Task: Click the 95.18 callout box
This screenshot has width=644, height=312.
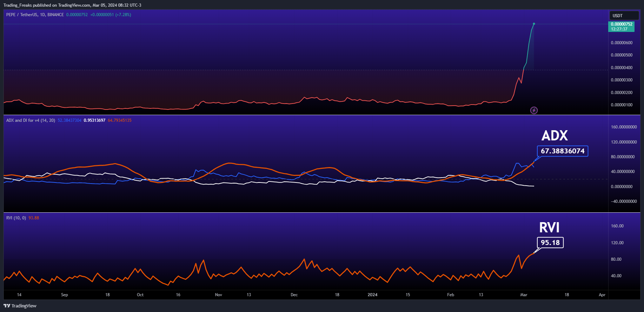Action: coord(550,243)
